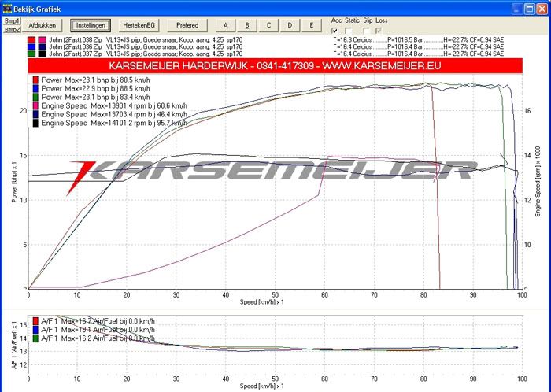Click the T=16.3 Celcius conditions text
This screenshot has width=551, height=392.
pos(353,39)
